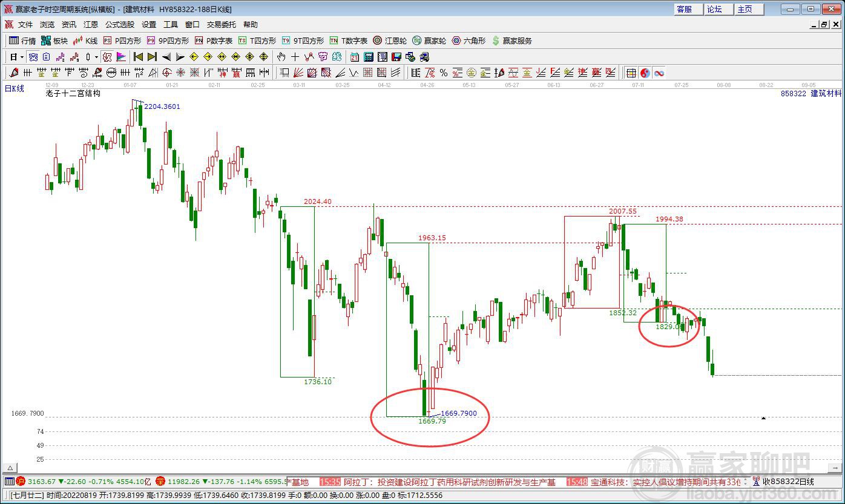Open the P数字表 tool
This screenshot has width=845, height=504.
(214, 41)
